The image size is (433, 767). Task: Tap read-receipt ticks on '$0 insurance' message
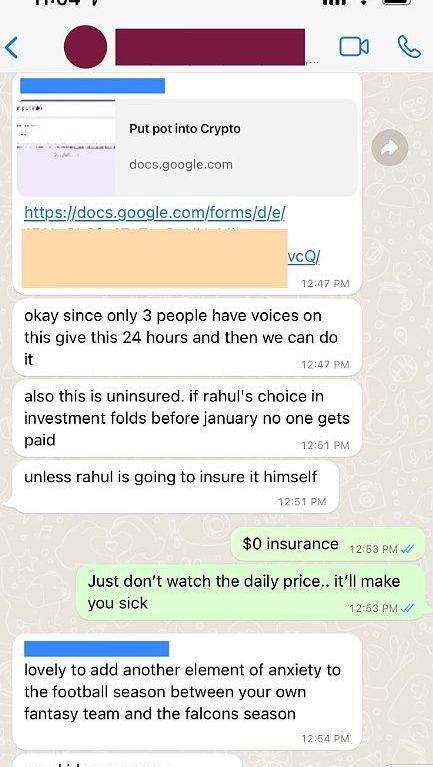[407, 549]
